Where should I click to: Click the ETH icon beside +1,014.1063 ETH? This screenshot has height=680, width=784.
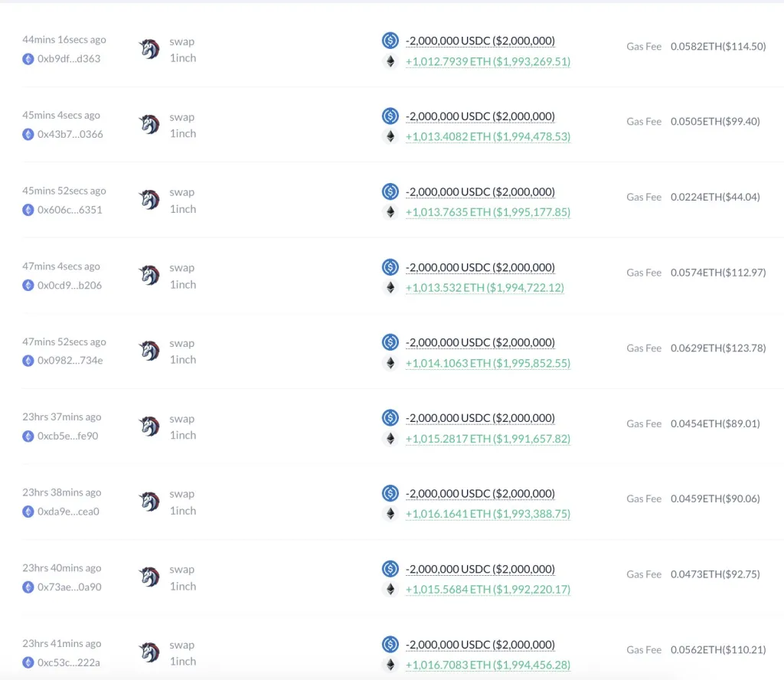click(390, 363)
